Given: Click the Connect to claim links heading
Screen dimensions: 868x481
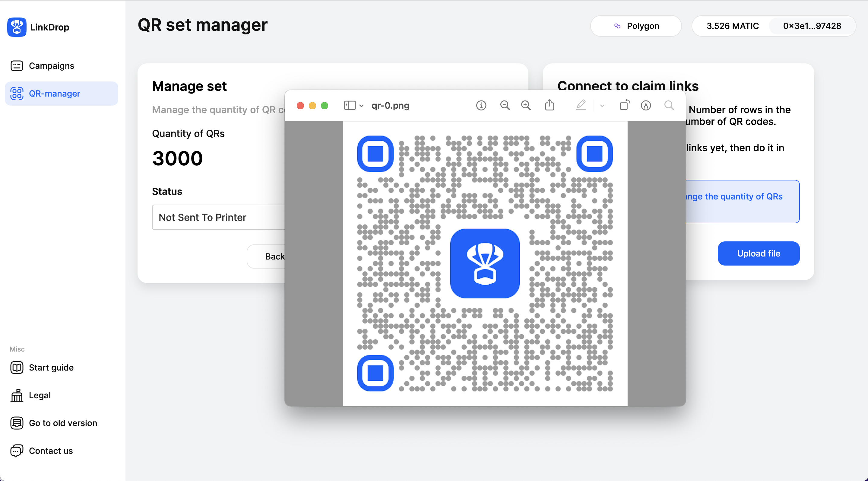Looking at the screenshot, I should pos(628,86).
